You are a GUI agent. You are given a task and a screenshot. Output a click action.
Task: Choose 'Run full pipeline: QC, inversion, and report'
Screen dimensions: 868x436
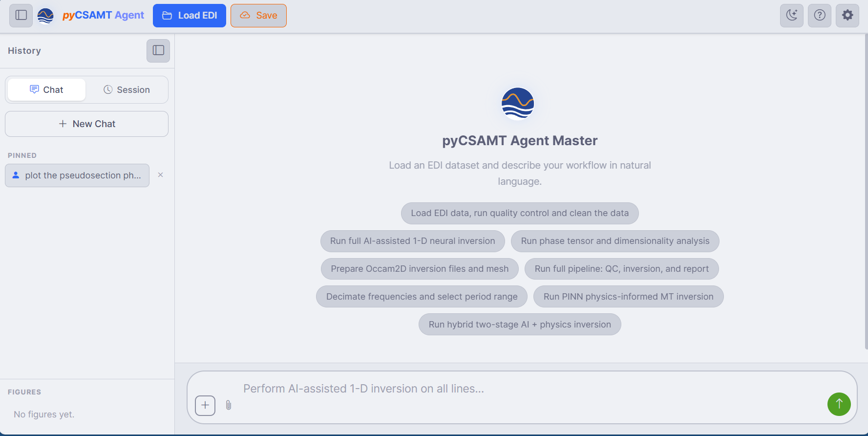[x=622, y=269]
